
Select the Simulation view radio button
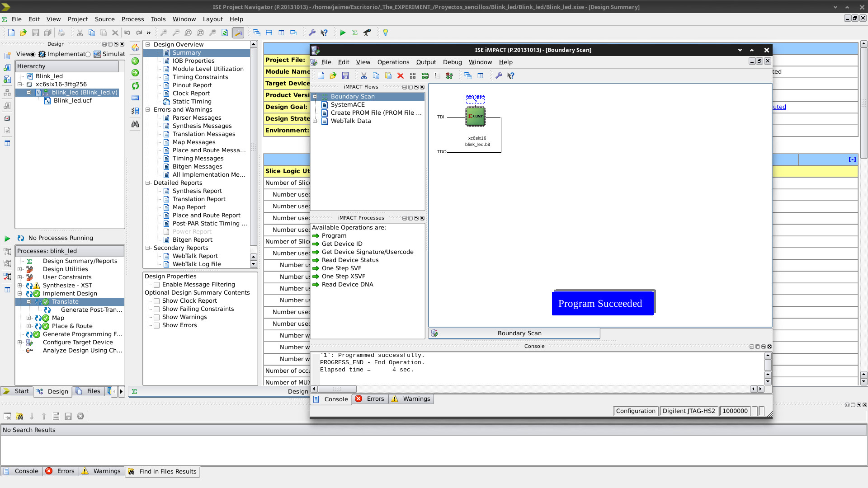pyautogui.click(x=88, y=54)
